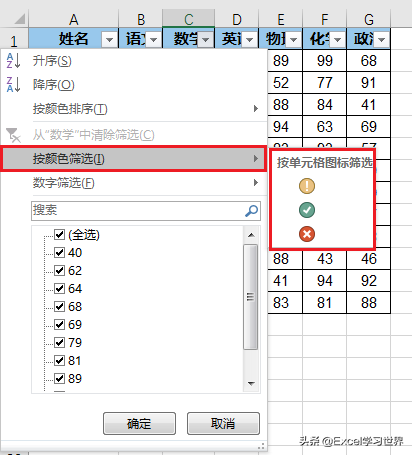
Task: Select column F header
Action: pos(325,20)
